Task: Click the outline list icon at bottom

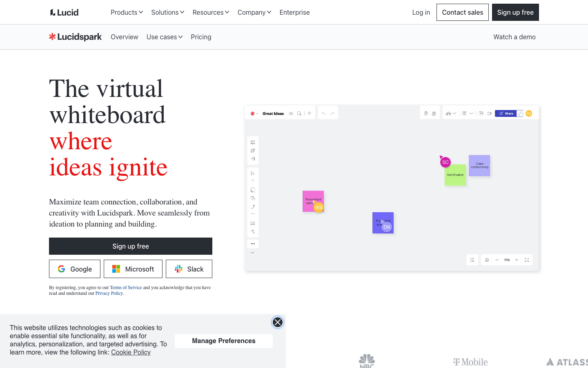Action: click(472, 260)
